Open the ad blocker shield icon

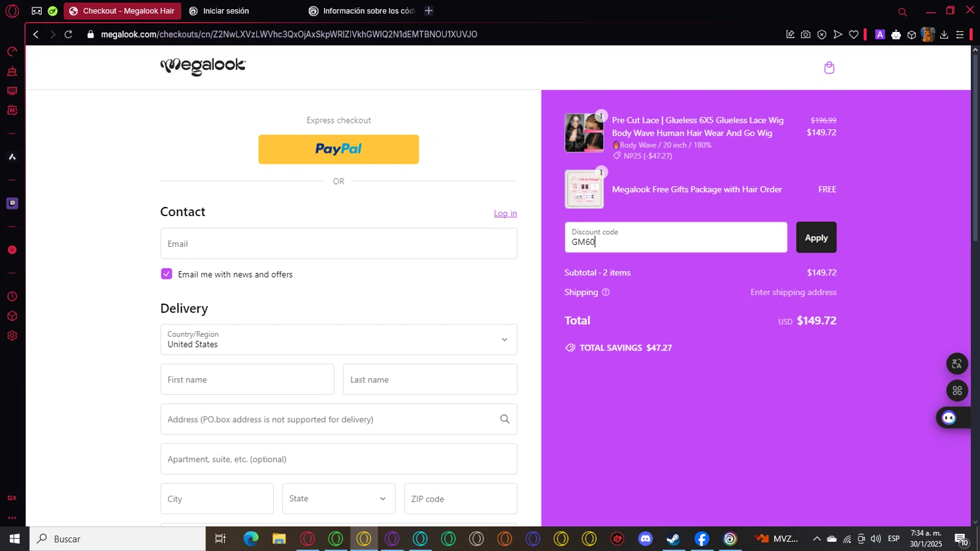click(x=822, y=35)
